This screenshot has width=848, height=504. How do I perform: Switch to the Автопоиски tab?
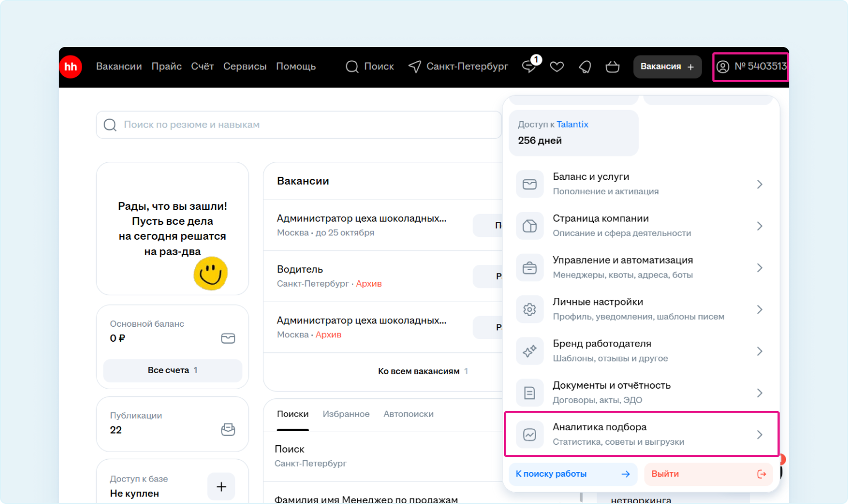pyautogui.click(x=409, y=414)
